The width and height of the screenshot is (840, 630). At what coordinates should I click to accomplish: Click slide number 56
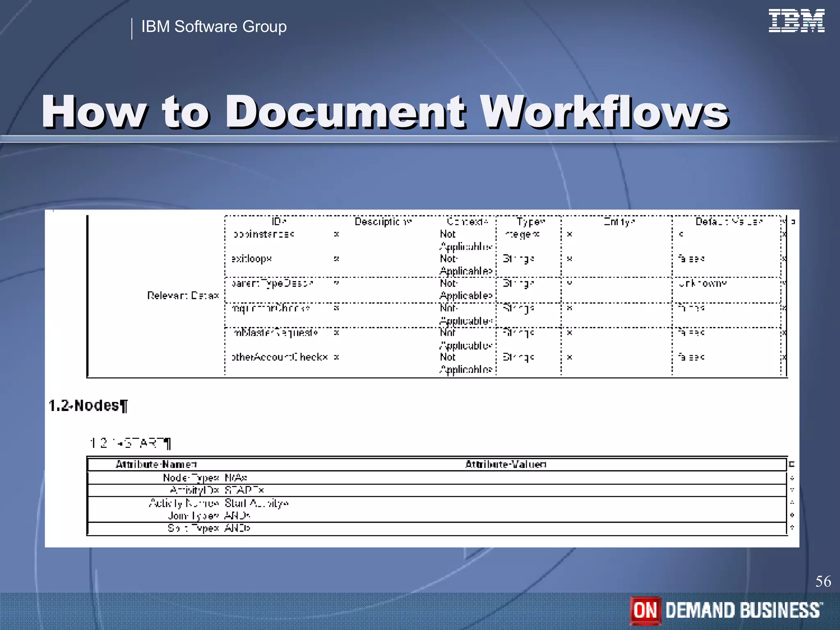tap(823, 581)
